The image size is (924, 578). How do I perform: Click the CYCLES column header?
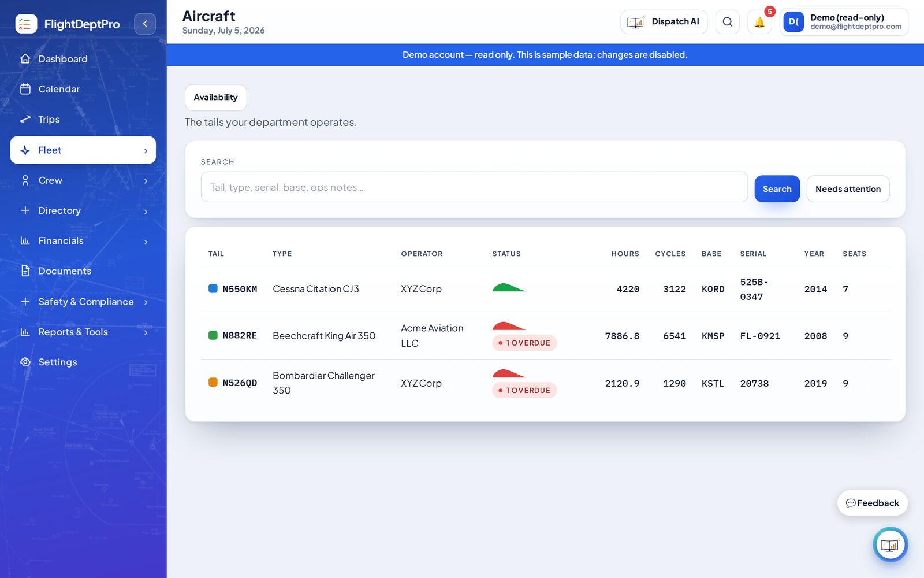point(670,254)
